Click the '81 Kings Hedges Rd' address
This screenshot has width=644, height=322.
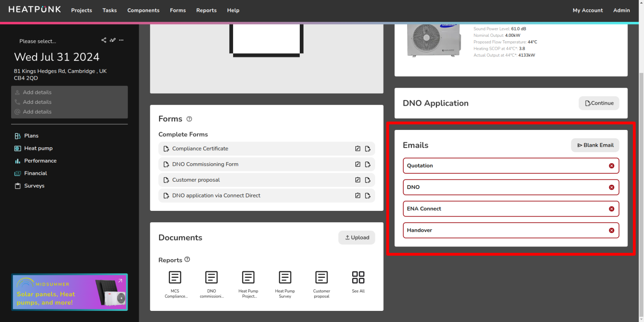click(x=60, y=75)
